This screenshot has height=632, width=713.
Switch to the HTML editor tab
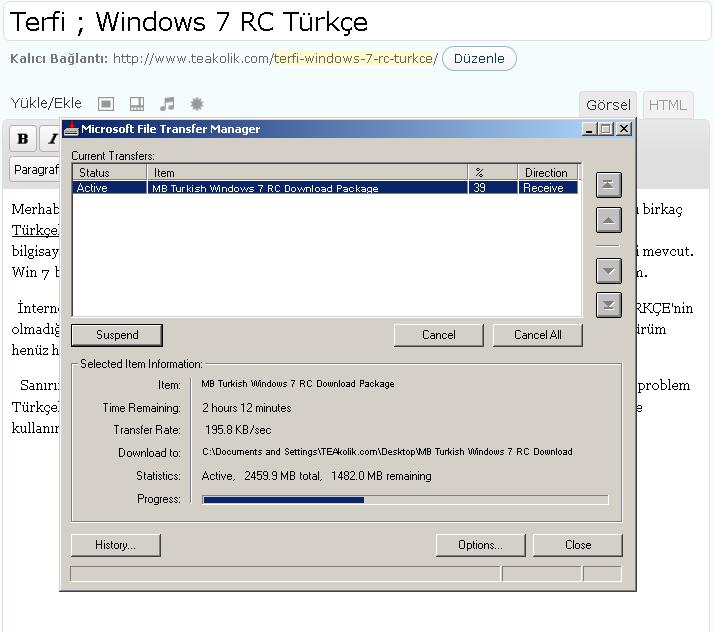(668, 105)
